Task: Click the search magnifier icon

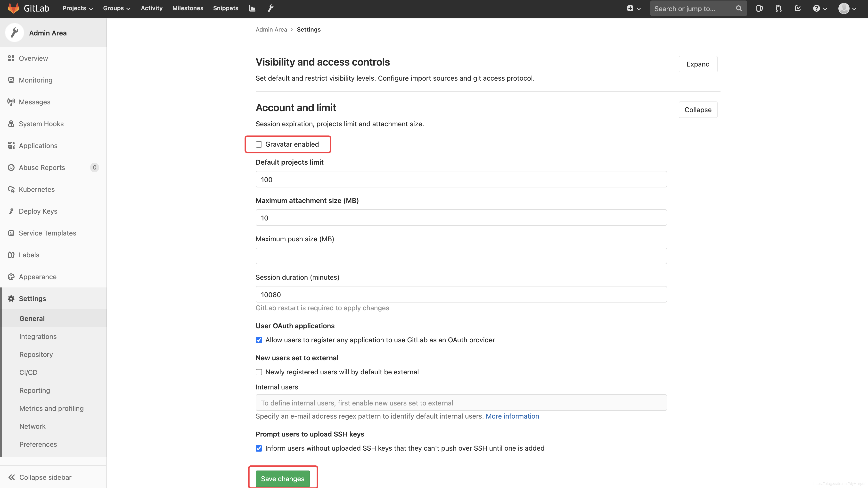Action: [739, 8]
